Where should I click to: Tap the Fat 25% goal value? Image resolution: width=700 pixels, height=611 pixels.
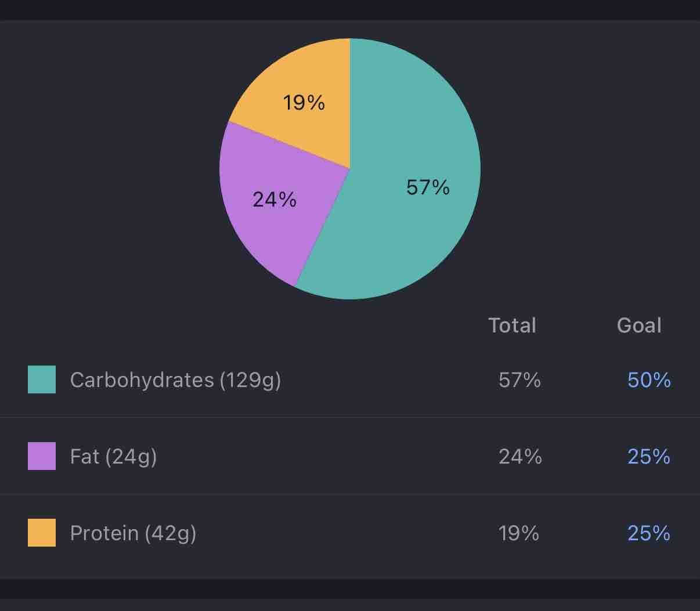tap(649, 457)
